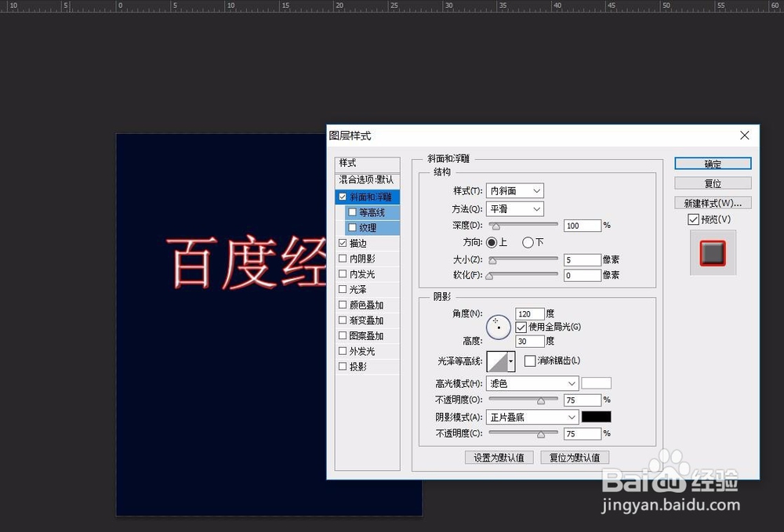
Task: Enable the 纹理 checkbox
Action: click(x=352, y=227)
